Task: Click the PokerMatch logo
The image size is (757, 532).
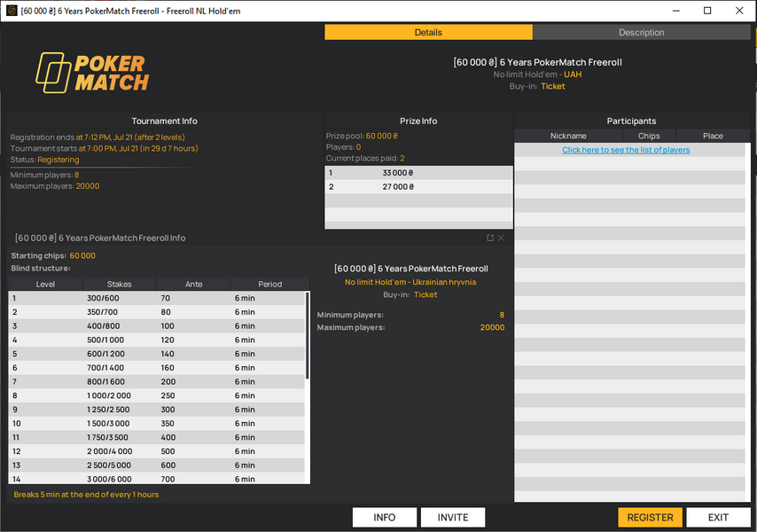Action: (x=92, y=73)
